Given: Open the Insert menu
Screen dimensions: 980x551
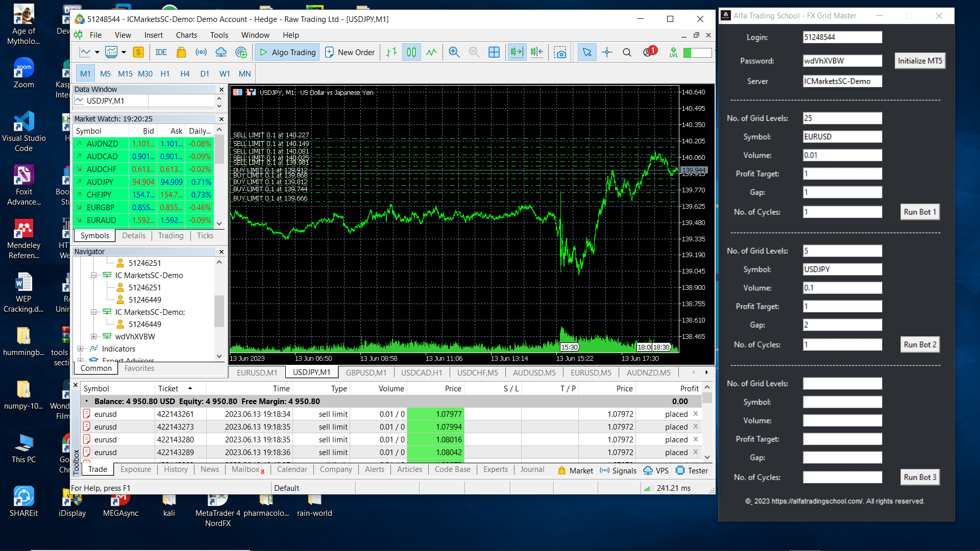Looking at the screenshot, I should point(153,35).
